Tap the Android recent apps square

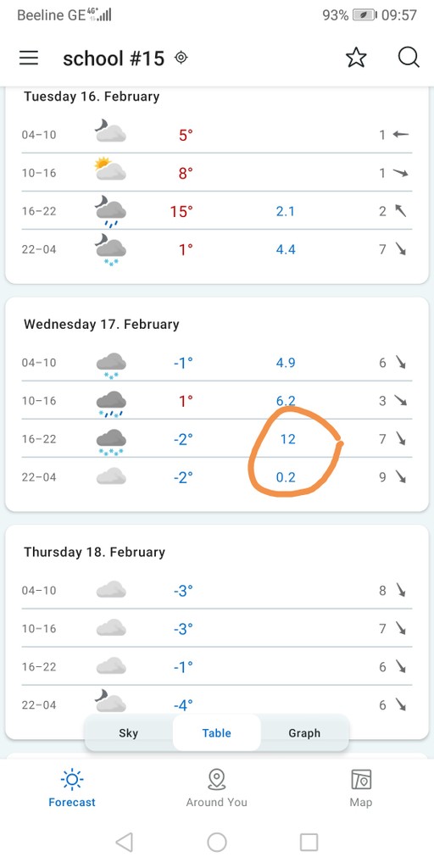pyautogui.click(x=309, y=842)
